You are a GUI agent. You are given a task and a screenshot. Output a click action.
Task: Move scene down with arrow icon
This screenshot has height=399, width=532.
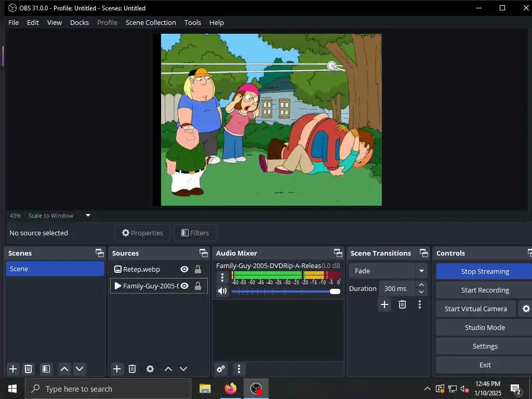79,369
